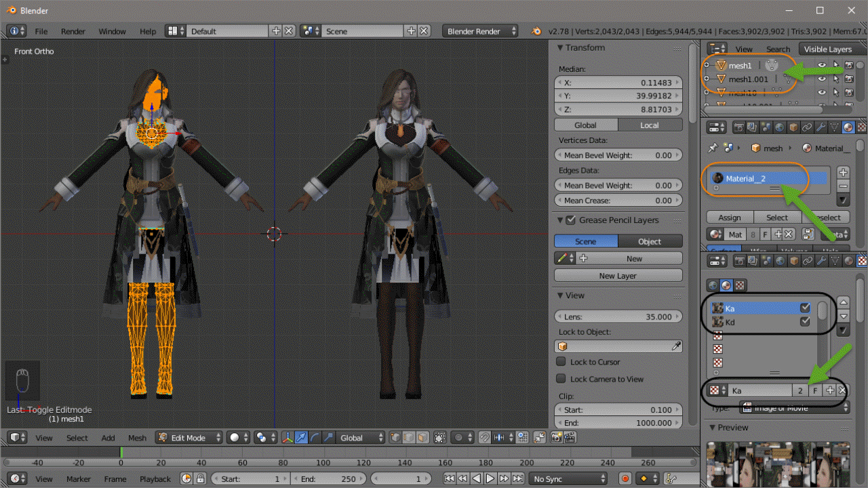The image size is (868, 488).
Task: Open the Blender Render engine dropdown
Action: coord(480,31)
